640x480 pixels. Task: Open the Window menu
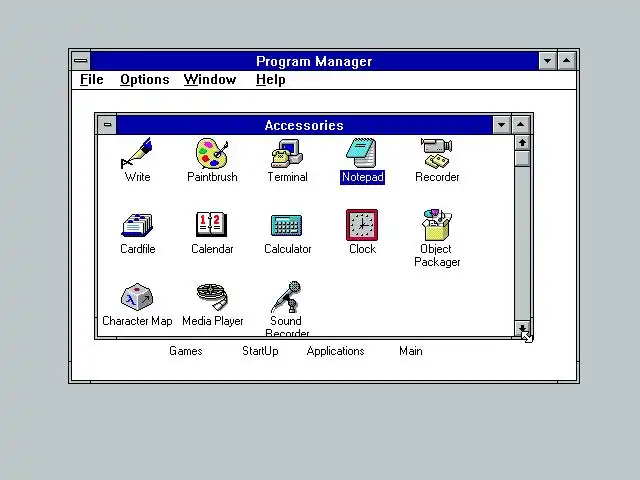(210, 80)
